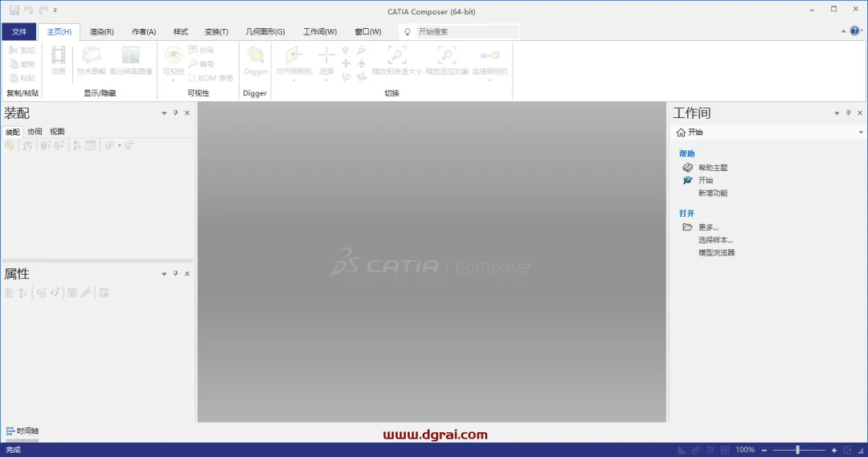This screenshot has width=868, height=457.
Task: Click the 复制 copy button
Action: 23,64
